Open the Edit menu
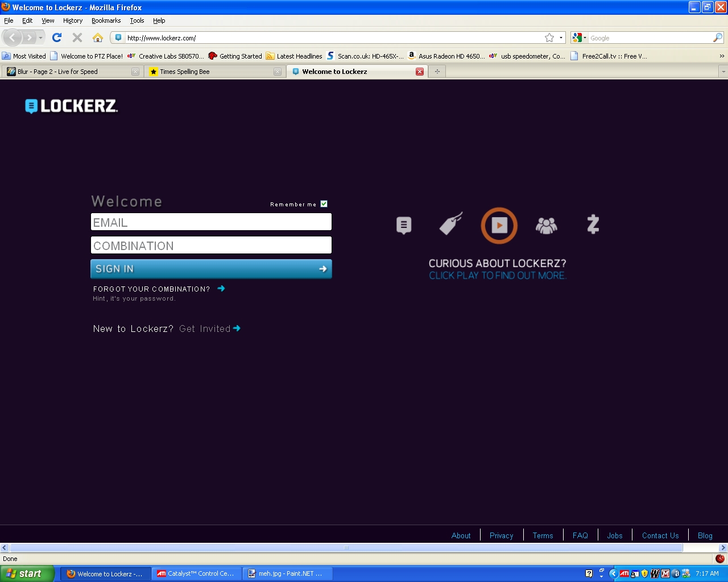 click(27, 20)
